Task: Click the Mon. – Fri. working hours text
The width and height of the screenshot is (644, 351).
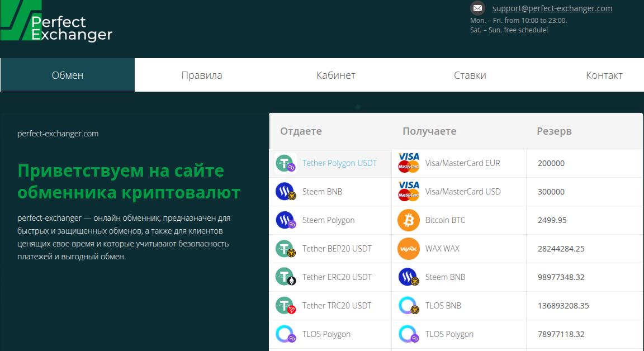Action: pos(518,21)
